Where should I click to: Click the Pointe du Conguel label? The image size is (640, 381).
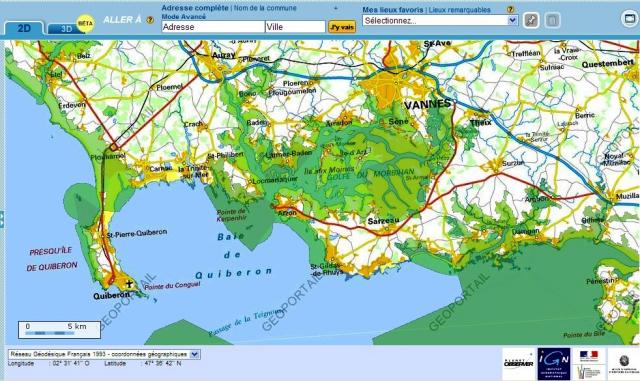172,285
